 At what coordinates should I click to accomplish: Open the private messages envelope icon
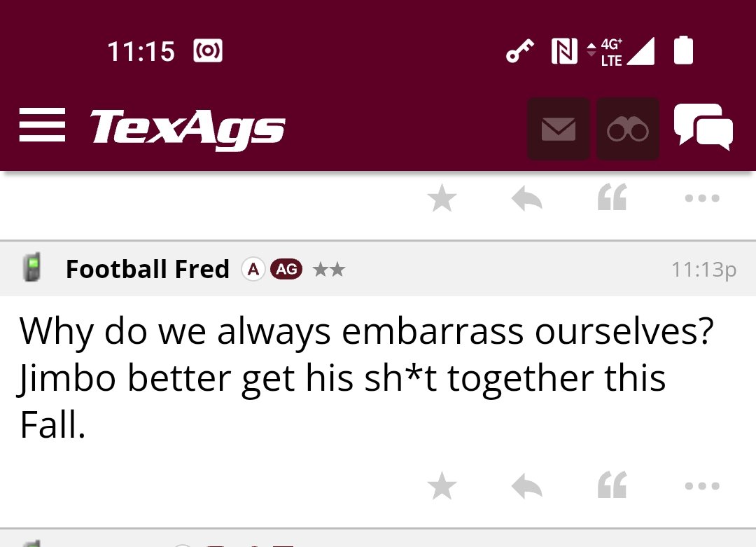(x=559, y=129)
